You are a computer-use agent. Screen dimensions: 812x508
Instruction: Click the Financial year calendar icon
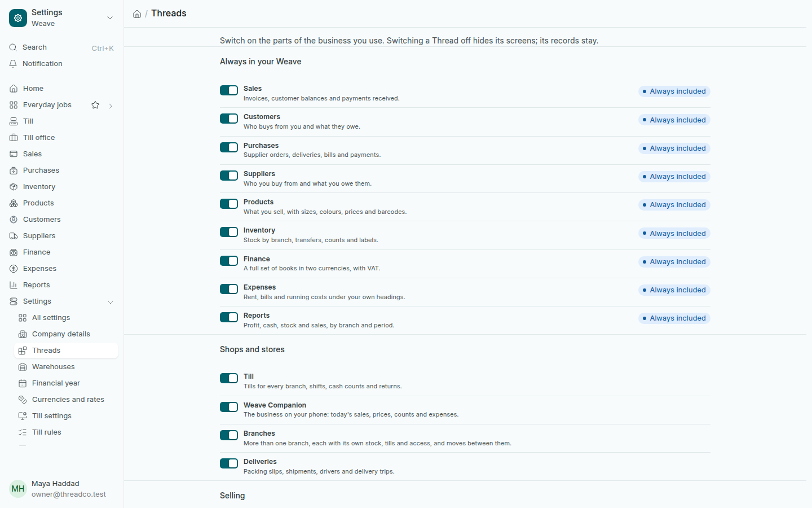click(x=23, y=383)
